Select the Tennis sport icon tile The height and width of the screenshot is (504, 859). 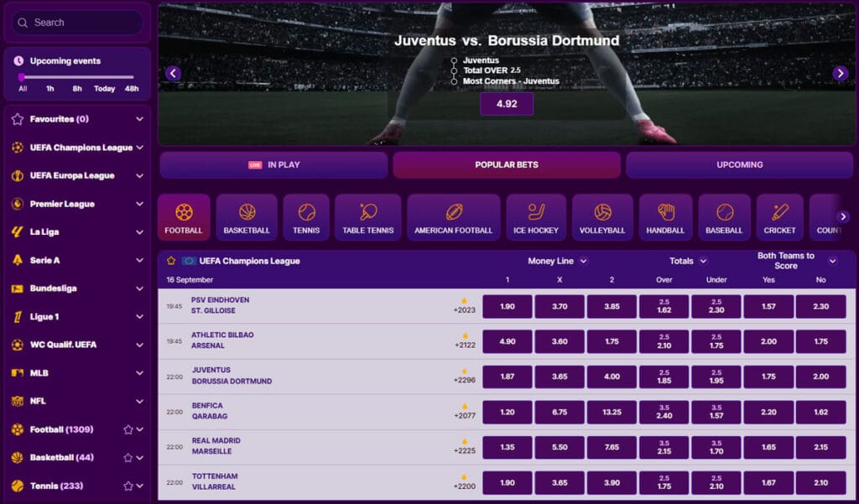[x=306, y=217]
